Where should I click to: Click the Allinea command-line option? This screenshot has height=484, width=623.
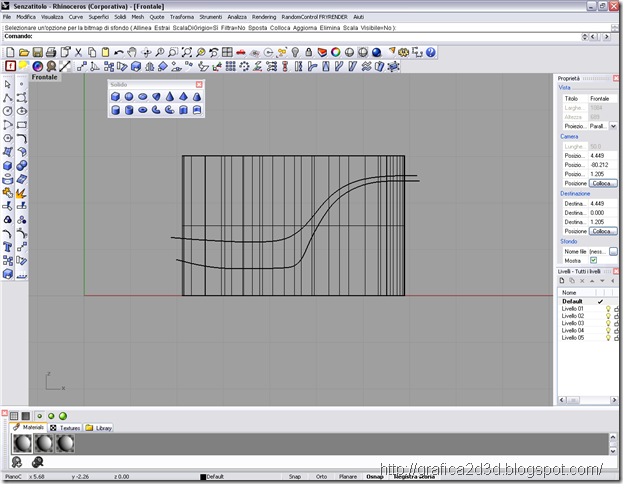click(x=142, y=28)
